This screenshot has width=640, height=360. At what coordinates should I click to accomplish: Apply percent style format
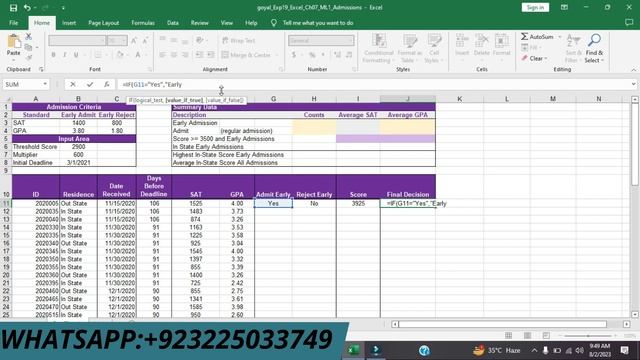pyautogui.click(x=312, y=55)
